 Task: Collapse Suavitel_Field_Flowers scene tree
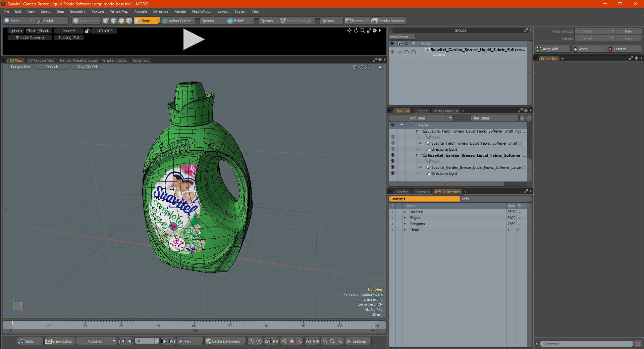[417, 131]
